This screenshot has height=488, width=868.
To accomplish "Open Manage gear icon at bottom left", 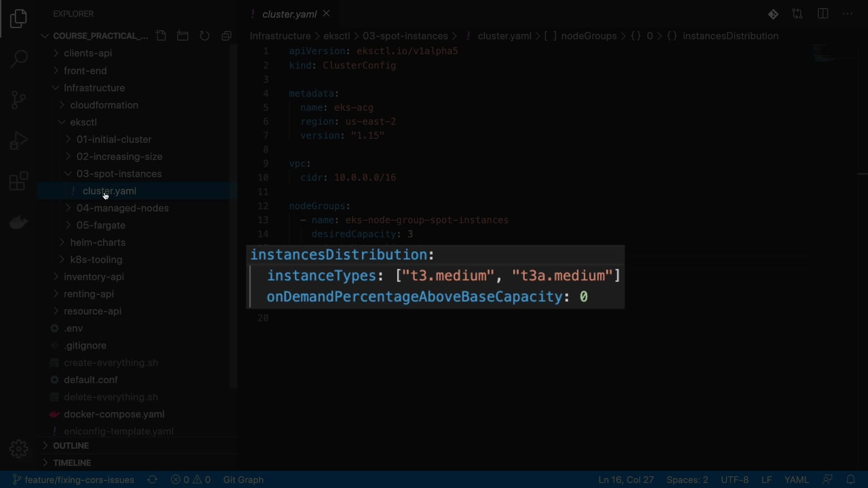I will (19, 449).
